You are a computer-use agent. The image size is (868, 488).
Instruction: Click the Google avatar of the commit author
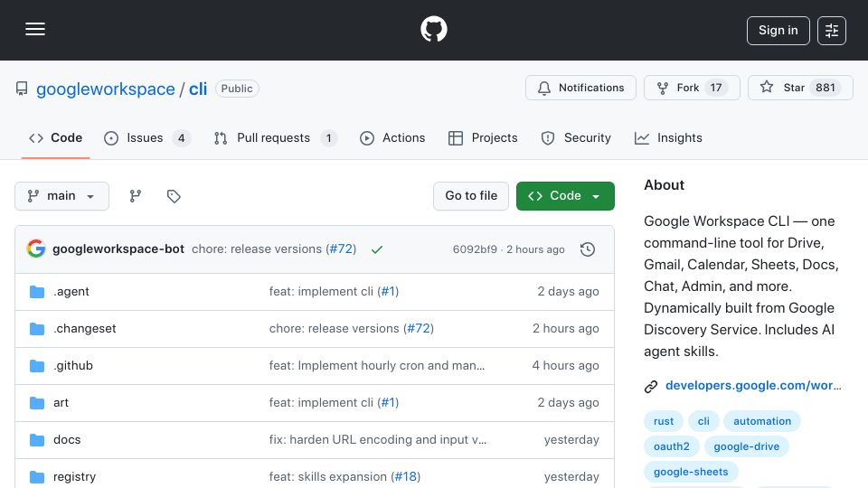click(36, 249)
